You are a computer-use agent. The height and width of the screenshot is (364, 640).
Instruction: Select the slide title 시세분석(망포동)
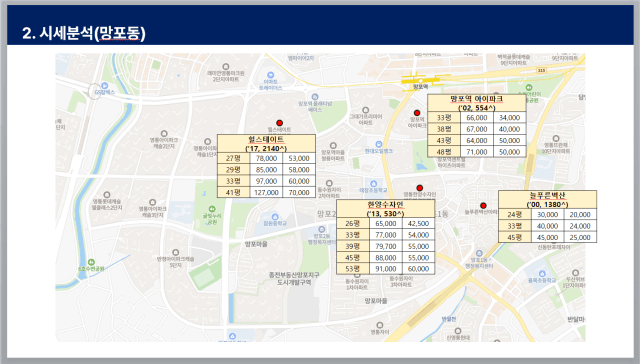click(x=84, y=33)
